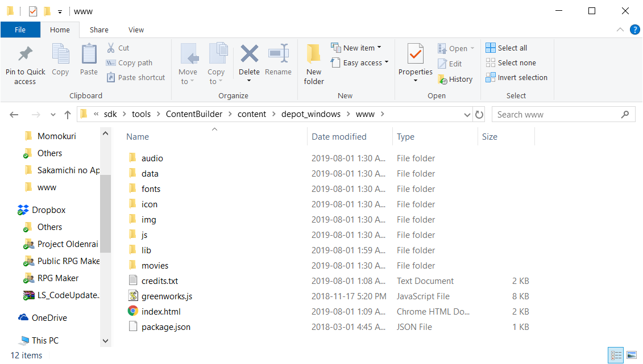Create a New folder
The image size is (643, 364).
[x=314, y=64]
